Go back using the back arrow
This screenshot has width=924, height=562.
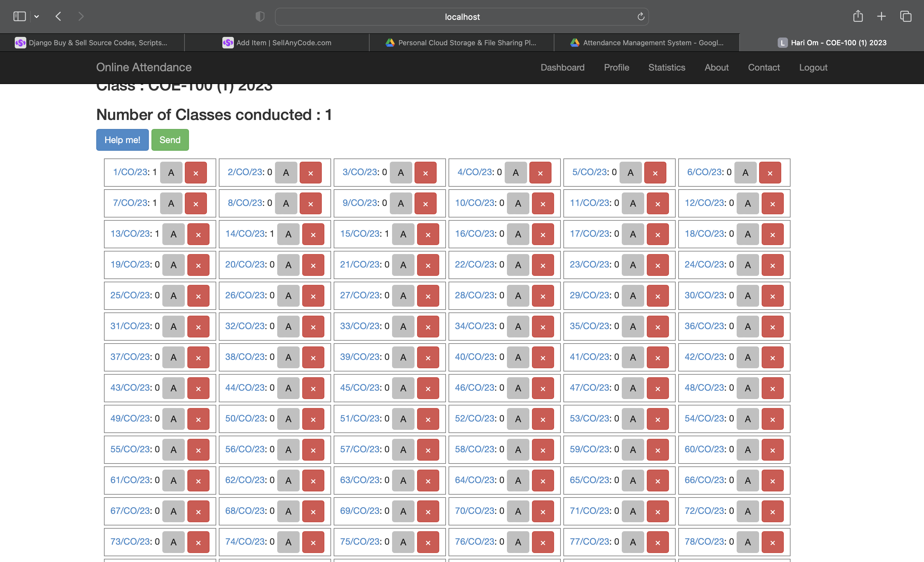pyautogui.click(x=58, y=16)
